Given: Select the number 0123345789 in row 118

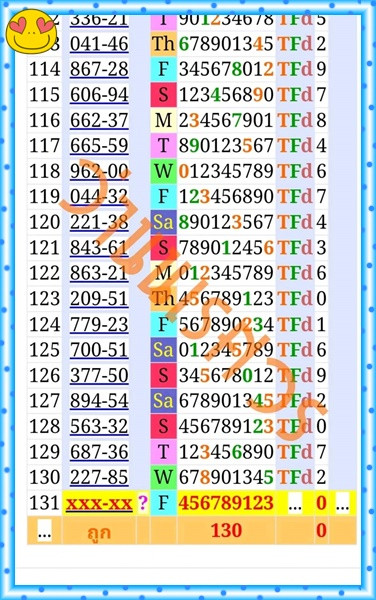Looking at the screenshot, I should pos(226,171).
